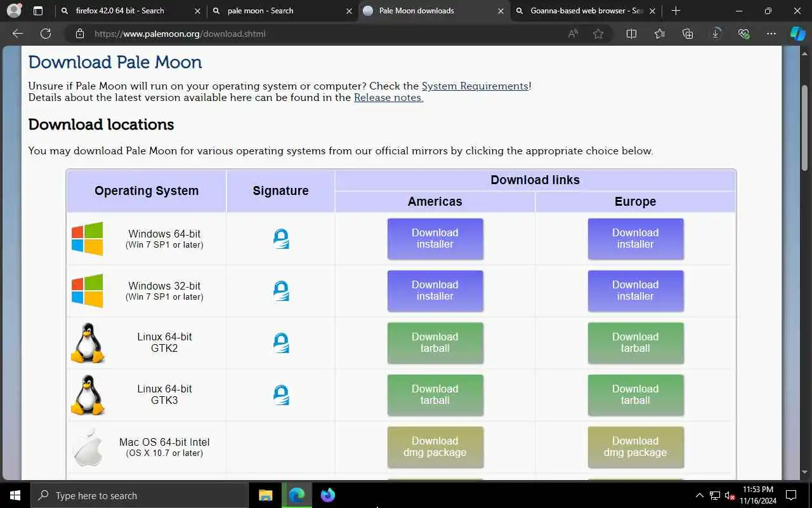Open the split screen icon
Screen dimensions: 812x508
631,34
